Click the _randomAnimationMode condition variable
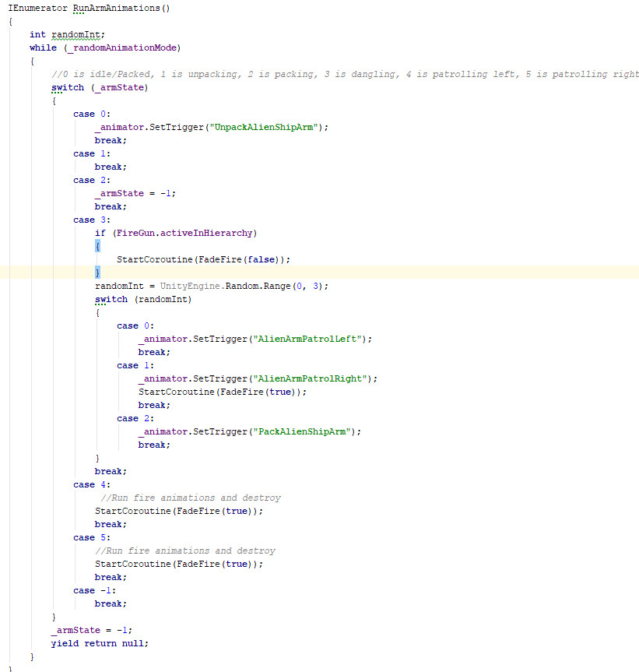This screenshot has height=672, width=639. click(122, 48)
